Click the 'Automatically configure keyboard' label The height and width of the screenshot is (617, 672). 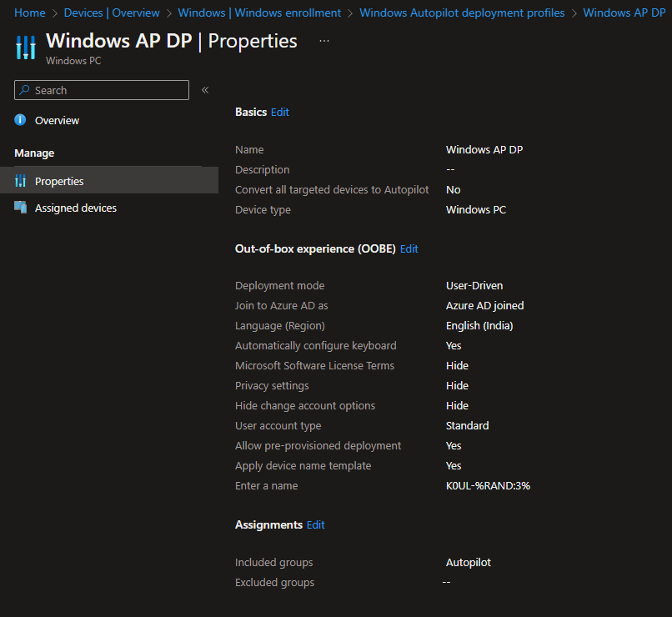(x=315, y=346)
